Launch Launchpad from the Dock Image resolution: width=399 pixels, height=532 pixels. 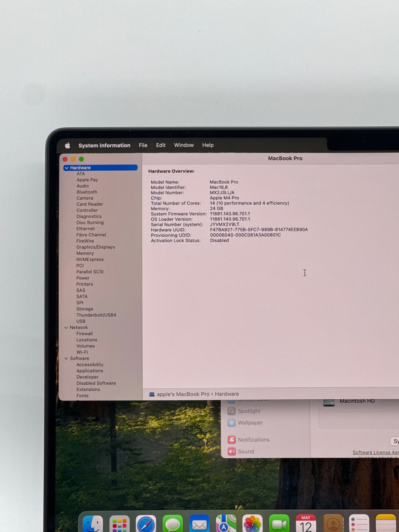[119, 523]
